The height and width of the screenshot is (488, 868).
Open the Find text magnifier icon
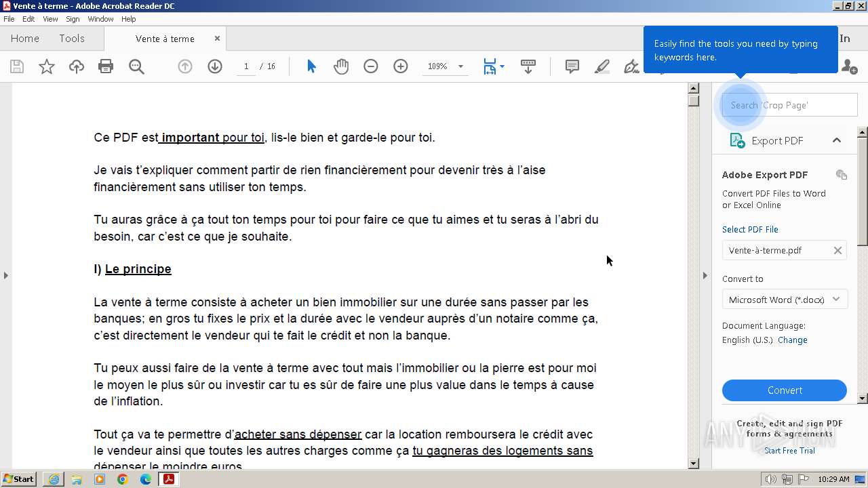point(136,66)
